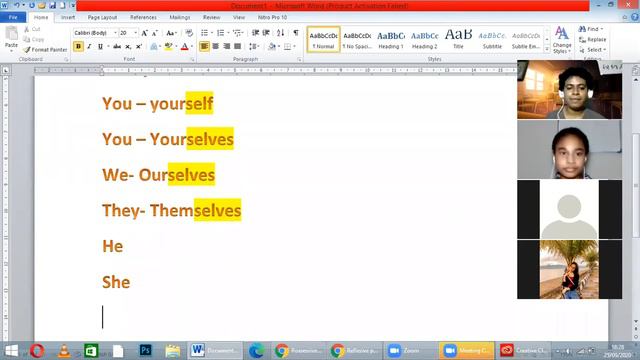Open line spacing options
Viewport: 640px width, 360px height.
pos(253,46)
